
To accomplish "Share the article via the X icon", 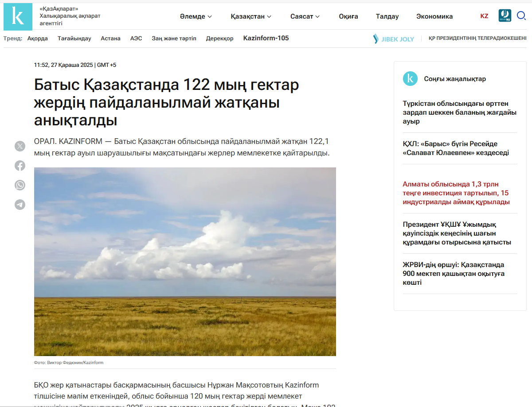I will [x=20, y=146].
